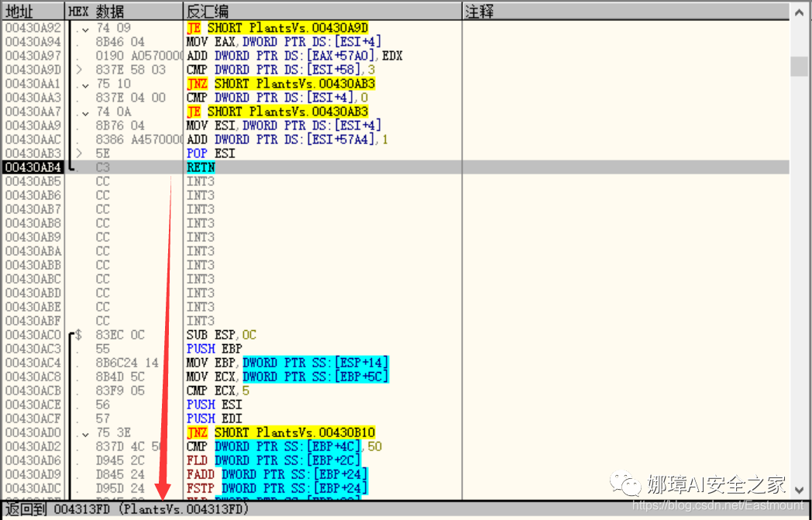
Task: Click address 00430AB4
Action: coord(33,168)
